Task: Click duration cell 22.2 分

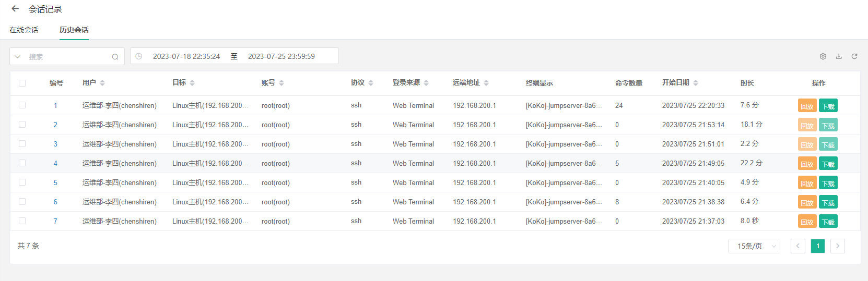Action: tap(752, 163)
